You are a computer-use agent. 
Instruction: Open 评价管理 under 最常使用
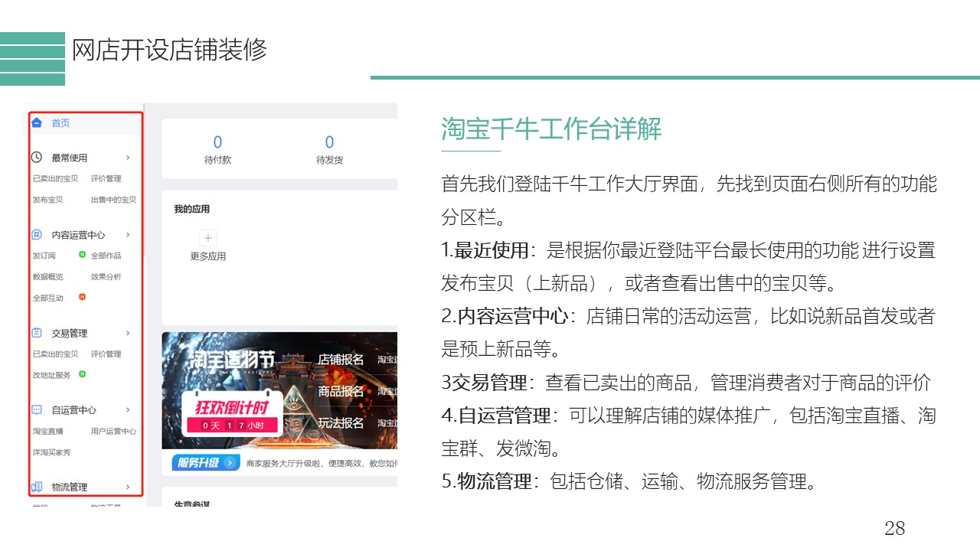pyautogui.click(x=106, y=178)
